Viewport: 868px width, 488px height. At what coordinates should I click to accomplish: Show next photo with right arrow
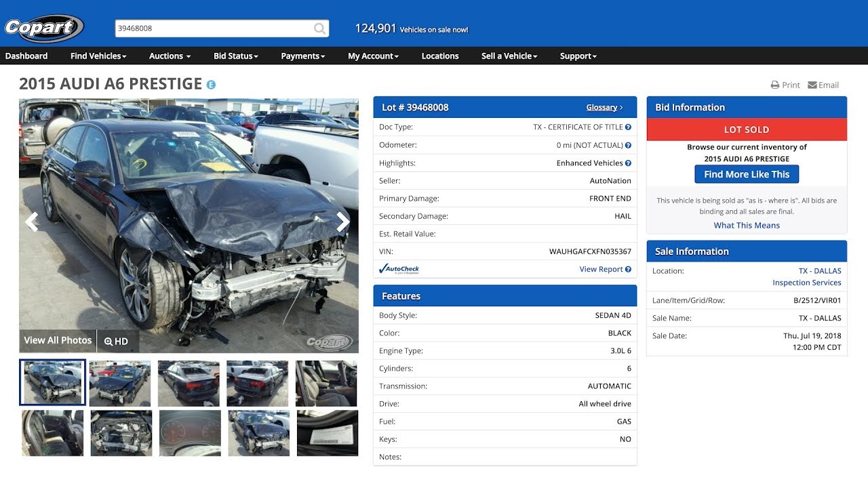click(x=344, y=222)
